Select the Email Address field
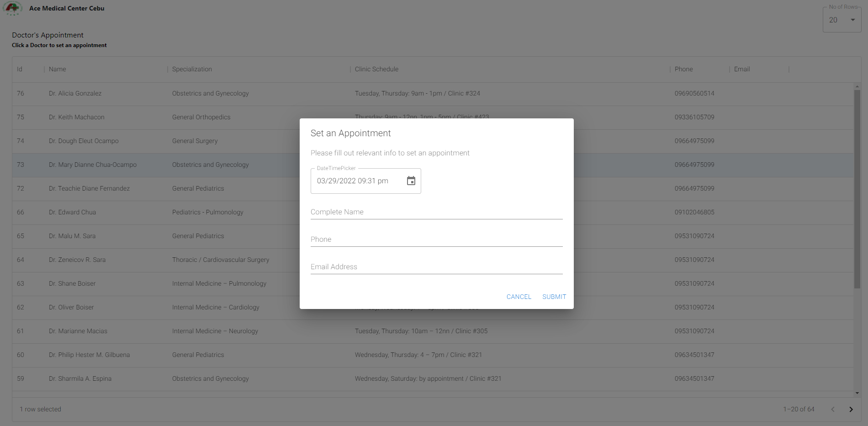This screenshot has width=868, height=426. 436,267
